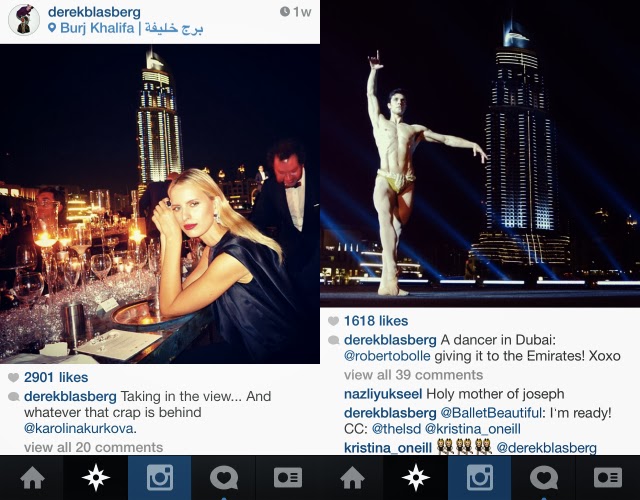
Task: Open the Home tab in left screenshot
Action: click(32, 478)
